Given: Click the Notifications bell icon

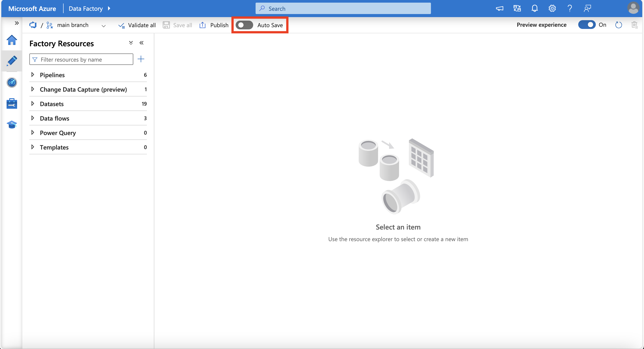Looking at the screenshot, I should click(535, 8).
